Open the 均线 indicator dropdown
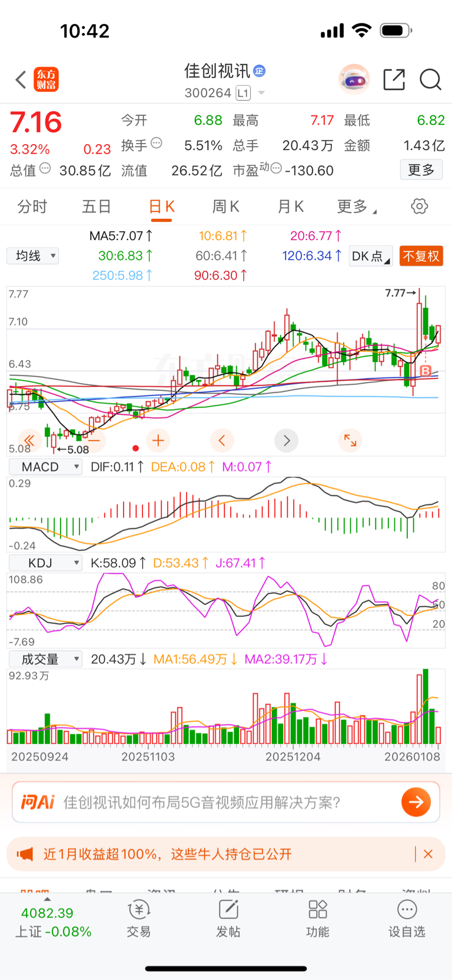452x980 pixels. click(33, 256)
